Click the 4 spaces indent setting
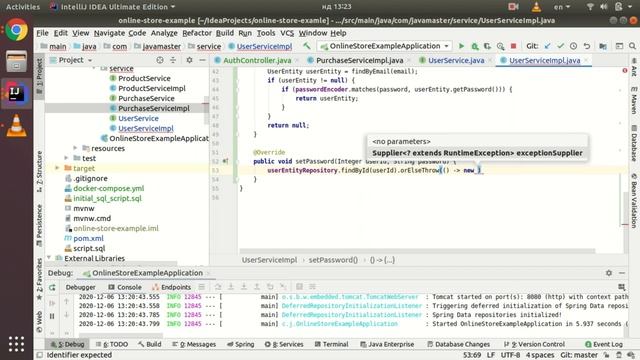The width and height of the screenshot is (640, 360). point(540,355)
